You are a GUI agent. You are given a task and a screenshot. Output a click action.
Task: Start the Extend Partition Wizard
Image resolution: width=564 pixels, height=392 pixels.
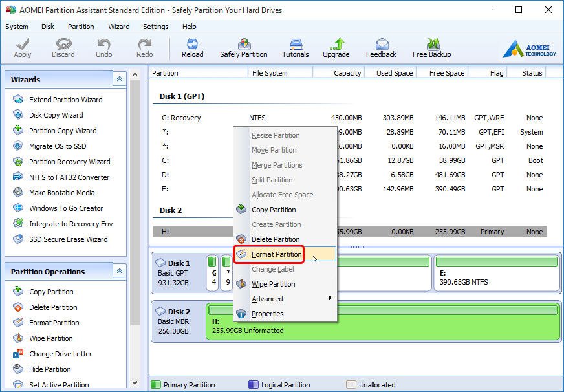(x=58, y=100)
